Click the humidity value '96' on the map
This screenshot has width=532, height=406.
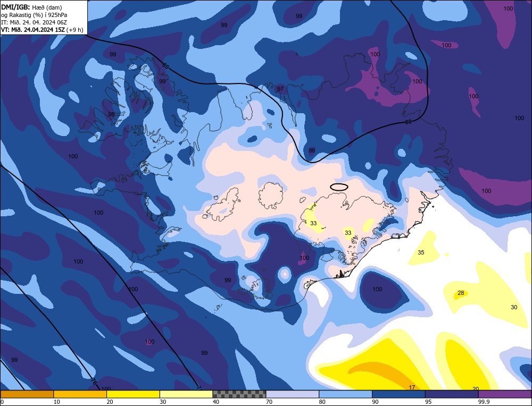coord(312,150)
